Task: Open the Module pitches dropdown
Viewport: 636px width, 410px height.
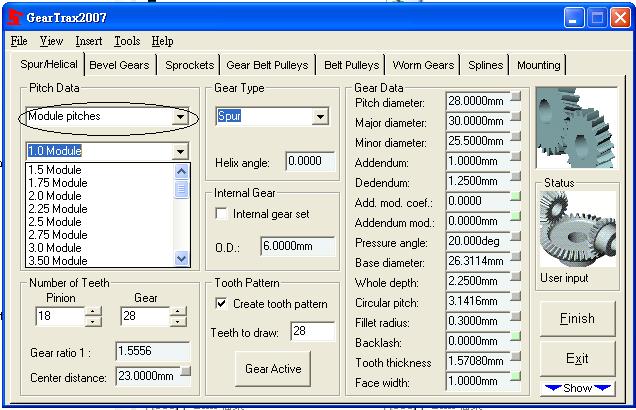Action: tap(180, 117)
